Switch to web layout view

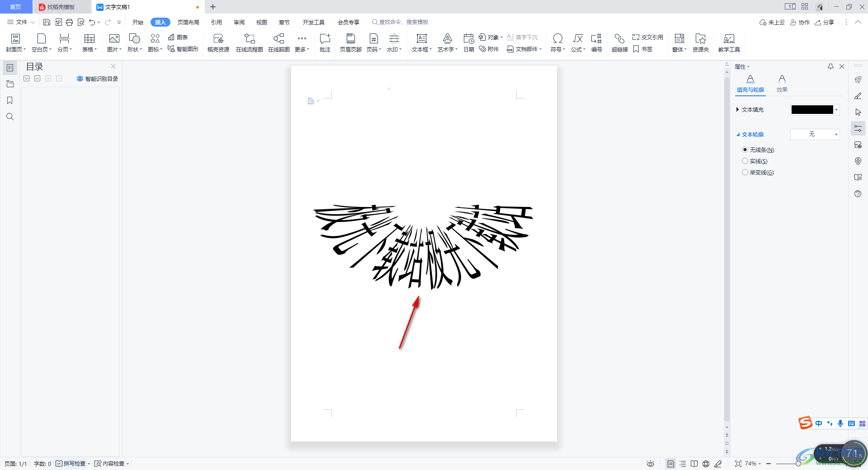706,464
